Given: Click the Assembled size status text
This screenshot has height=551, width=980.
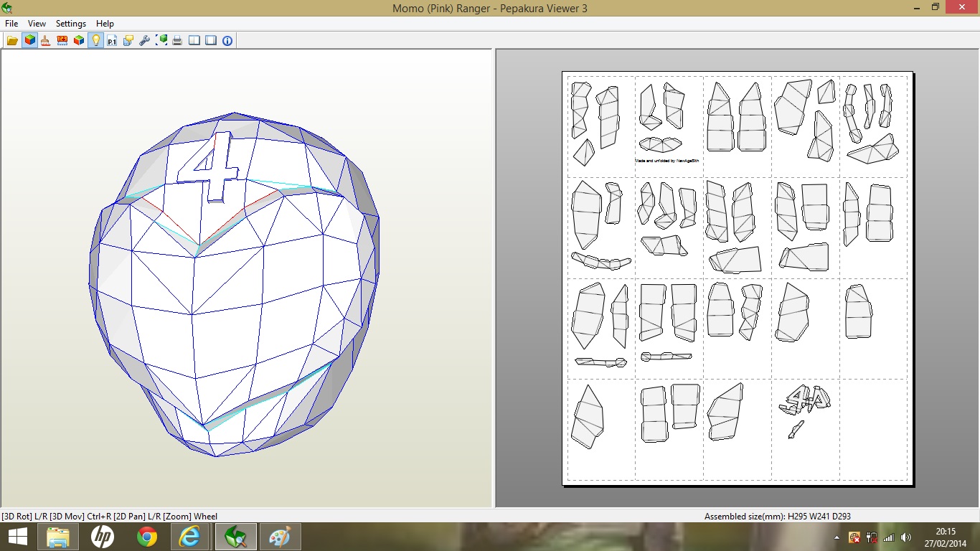Looking at the screenshot, I should [777, 516].
